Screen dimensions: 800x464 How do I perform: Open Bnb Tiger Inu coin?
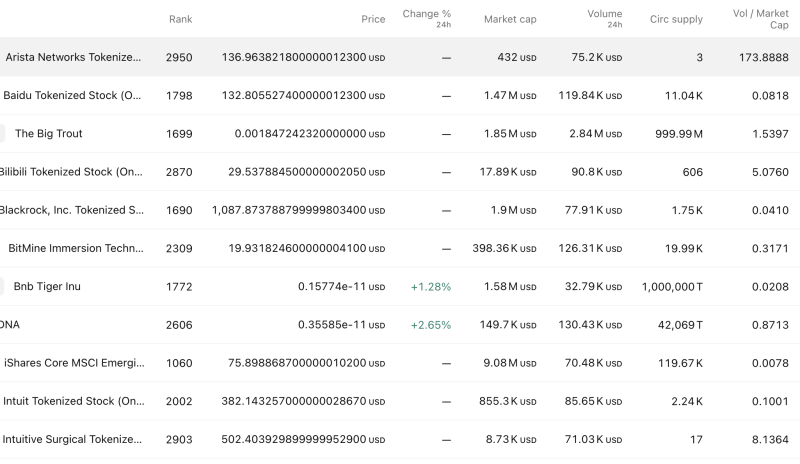(47, 287)
